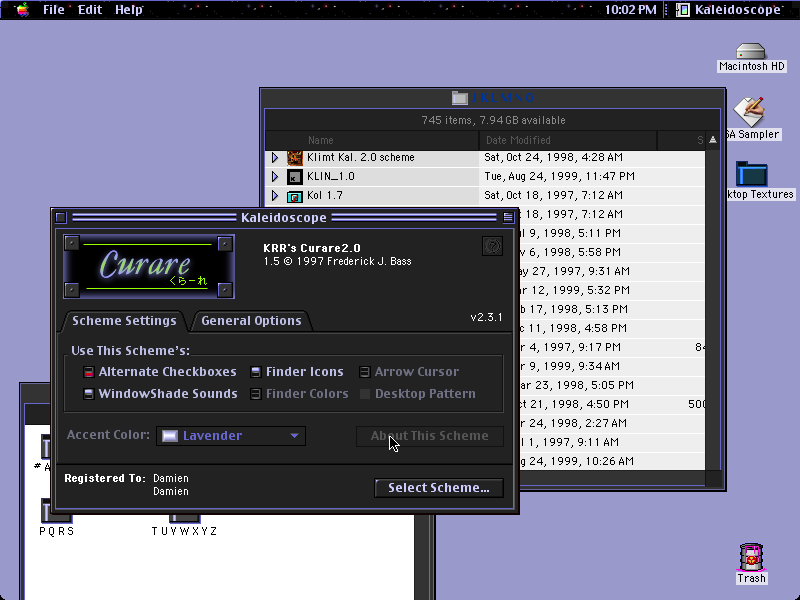The height and width of the screenshot is (600, 800).
Task: Click the vertical scrollbar of the JKLMNO window
Action: point(713,310)
